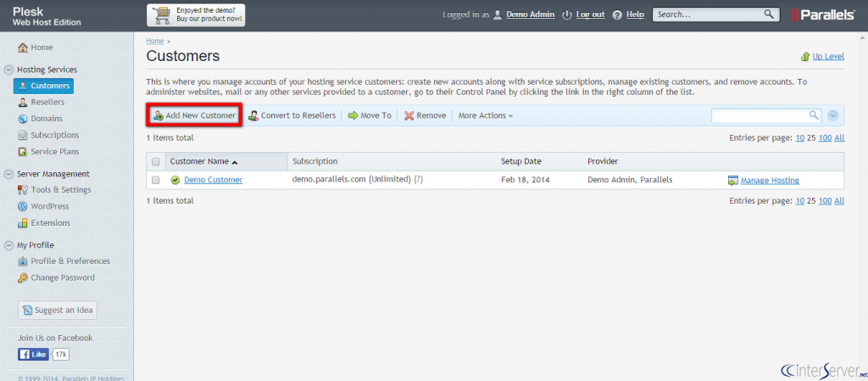Click the Demo Admin user icon

[498, 15]
